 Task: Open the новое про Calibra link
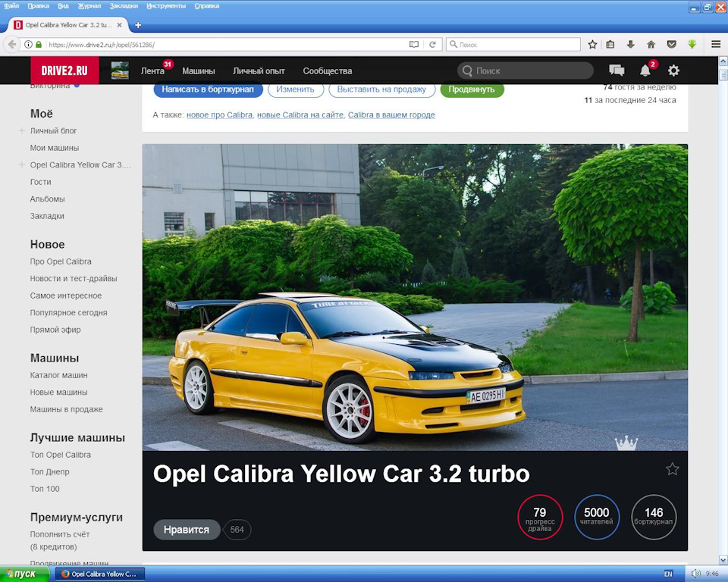click(x=220, y=115)
